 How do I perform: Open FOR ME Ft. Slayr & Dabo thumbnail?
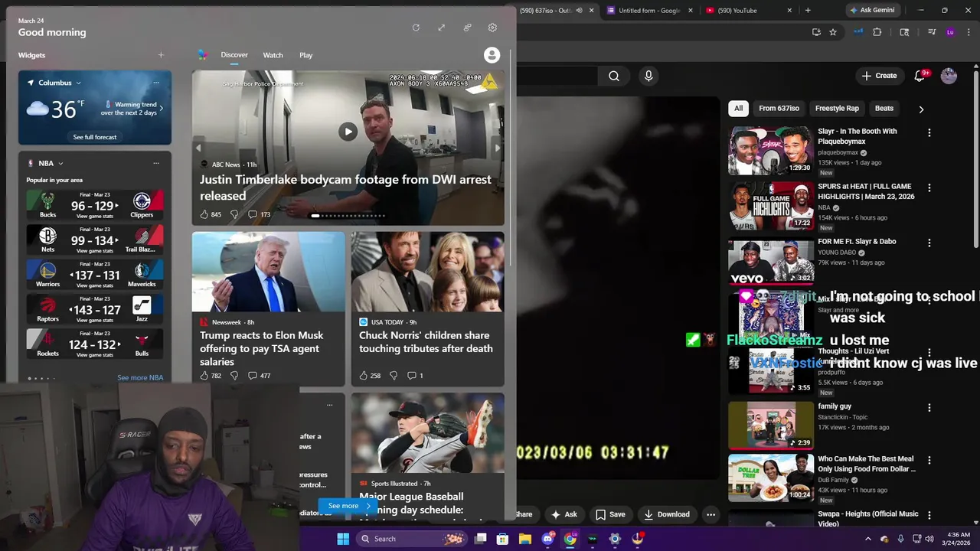coord(771,261)
